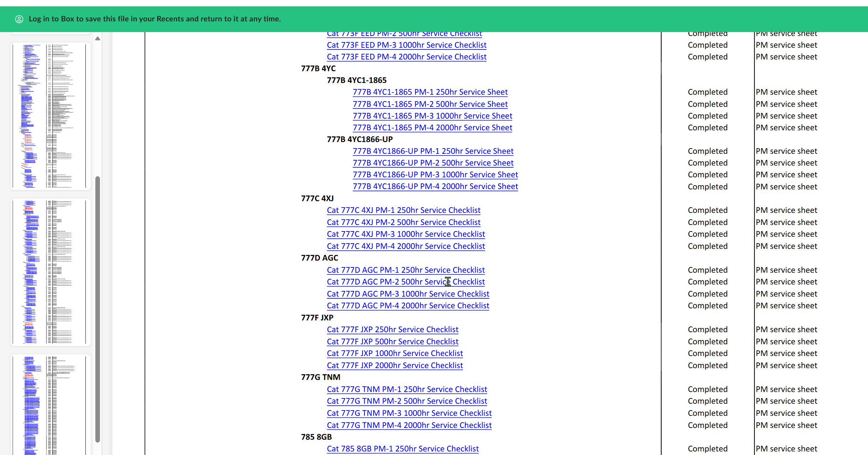Open Cat 777G TNM PM-3 1000hr Service Checklist
868x455 pixels.
(409, 413)
